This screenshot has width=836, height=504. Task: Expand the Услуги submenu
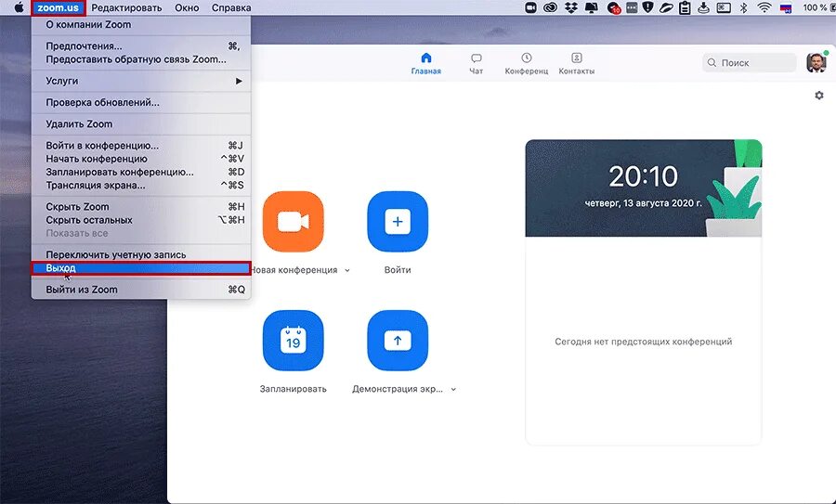click(141, 81)
